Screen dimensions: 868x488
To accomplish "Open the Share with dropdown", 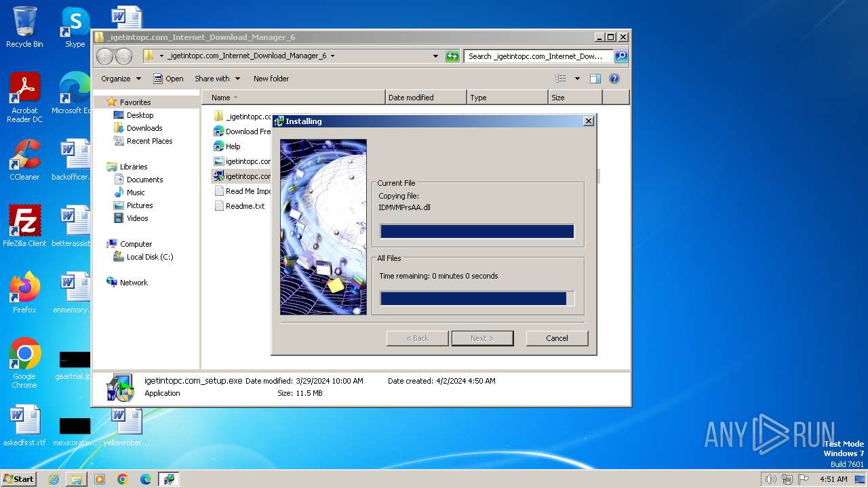I will [x=216, y=79].
